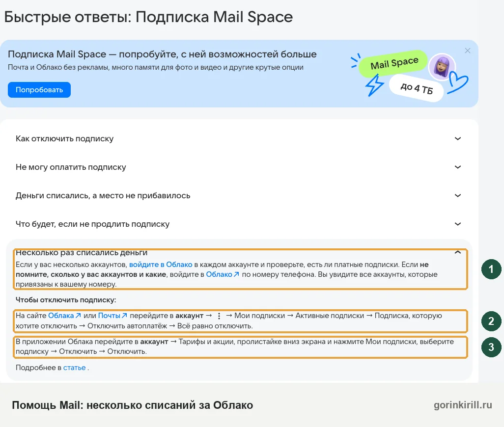Click the 'Mail Space' green badge
The width and height of the screenshot is (504, 427).
(393, 63)
